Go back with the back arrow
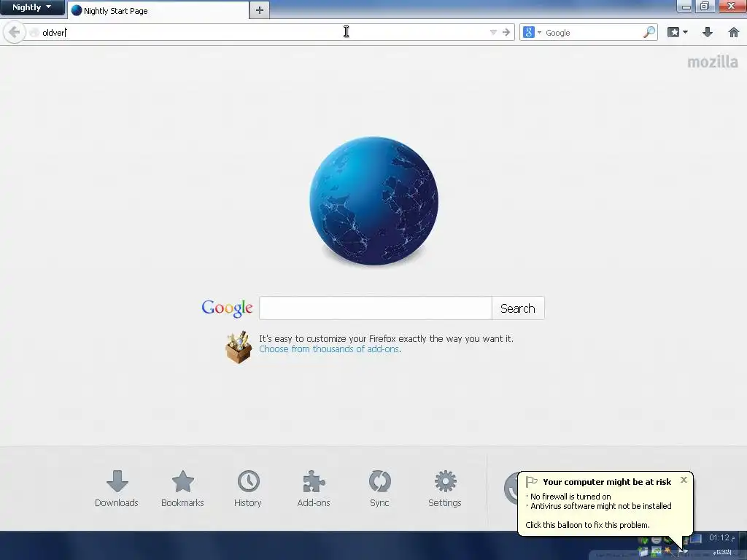This screenshot has height=560, width=747. pyautogui.click(x=15, y=32)
